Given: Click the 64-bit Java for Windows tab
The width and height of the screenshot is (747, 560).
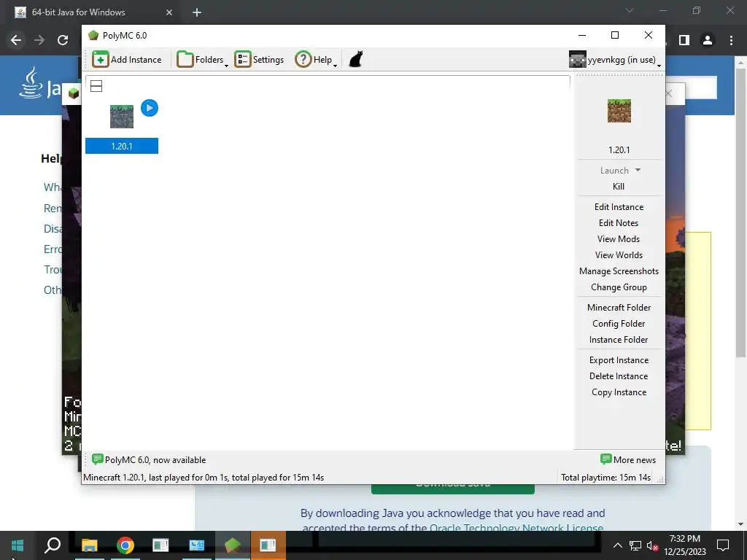Looking at the screenshot, I should coord(90,12).
